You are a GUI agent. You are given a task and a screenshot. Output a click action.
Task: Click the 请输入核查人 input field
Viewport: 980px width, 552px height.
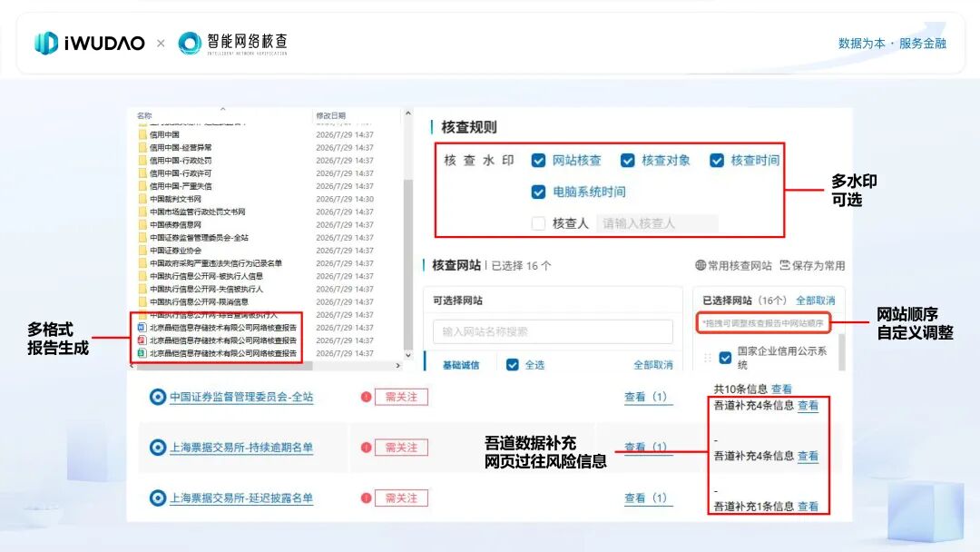point(657,223)
